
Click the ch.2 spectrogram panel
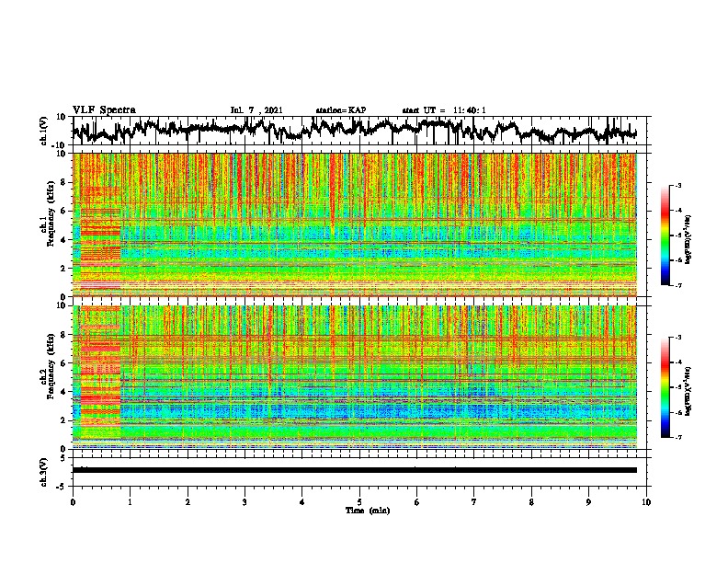coord(355,377)
